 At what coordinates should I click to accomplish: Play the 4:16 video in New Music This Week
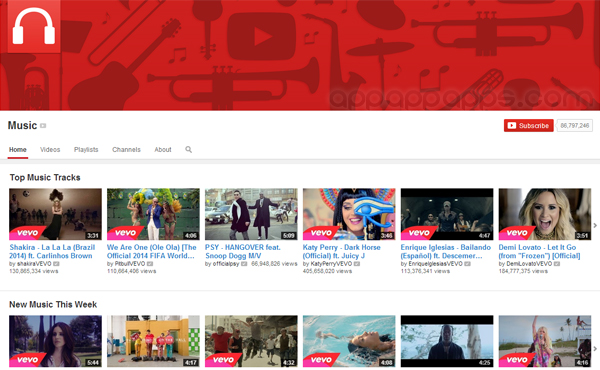click(545, 341)
